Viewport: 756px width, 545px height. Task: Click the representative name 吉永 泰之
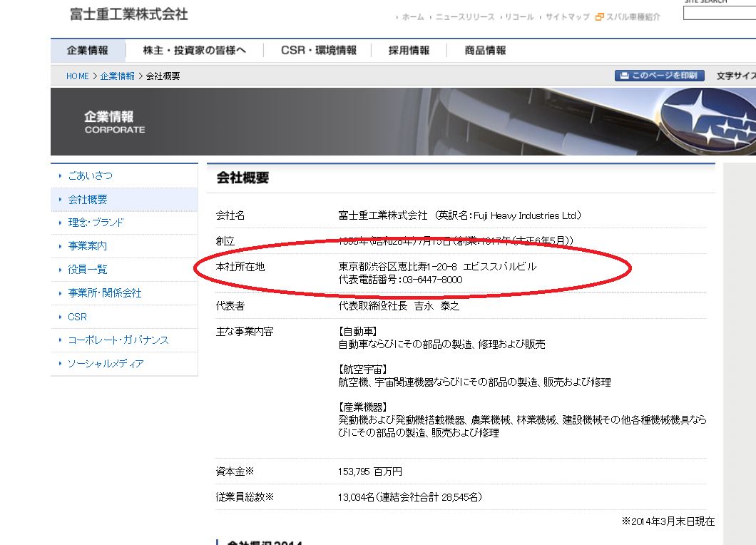point(436,306)
